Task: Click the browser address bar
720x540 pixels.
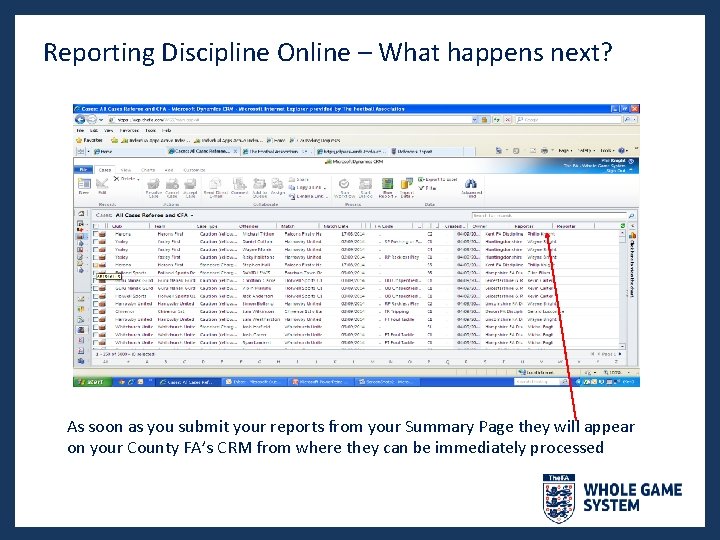Action: click(x=289, y=119)
